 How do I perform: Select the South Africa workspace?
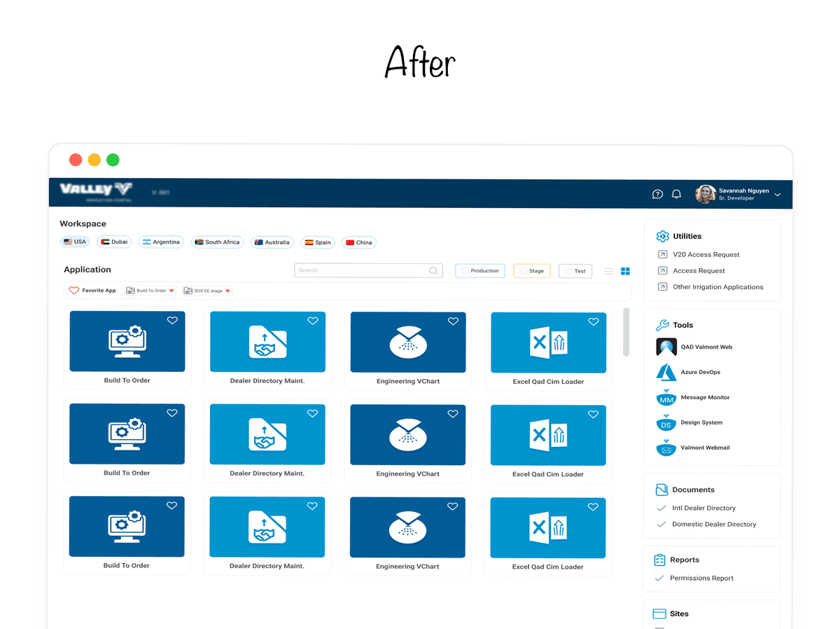(x=217, y=242)
